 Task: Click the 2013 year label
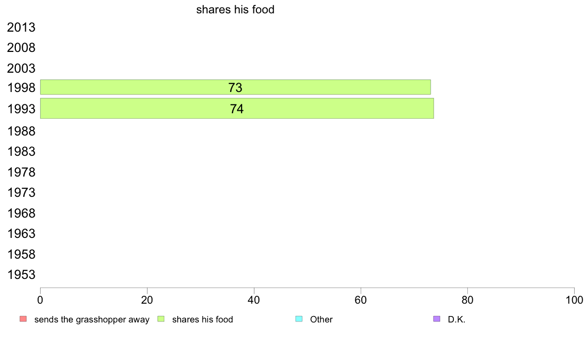tap(21, 27)
